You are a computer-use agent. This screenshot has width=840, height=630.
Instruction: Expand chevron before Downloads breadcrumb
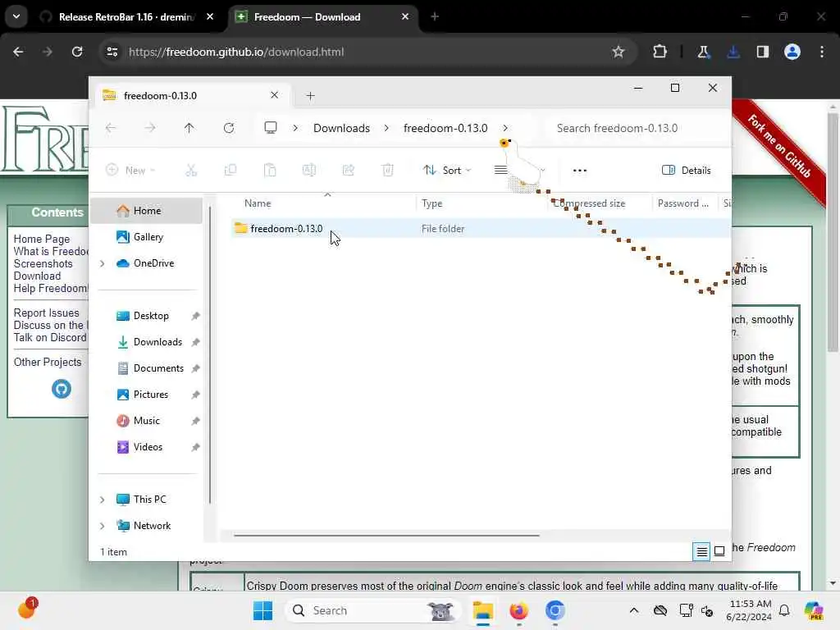tap(295, 128)
